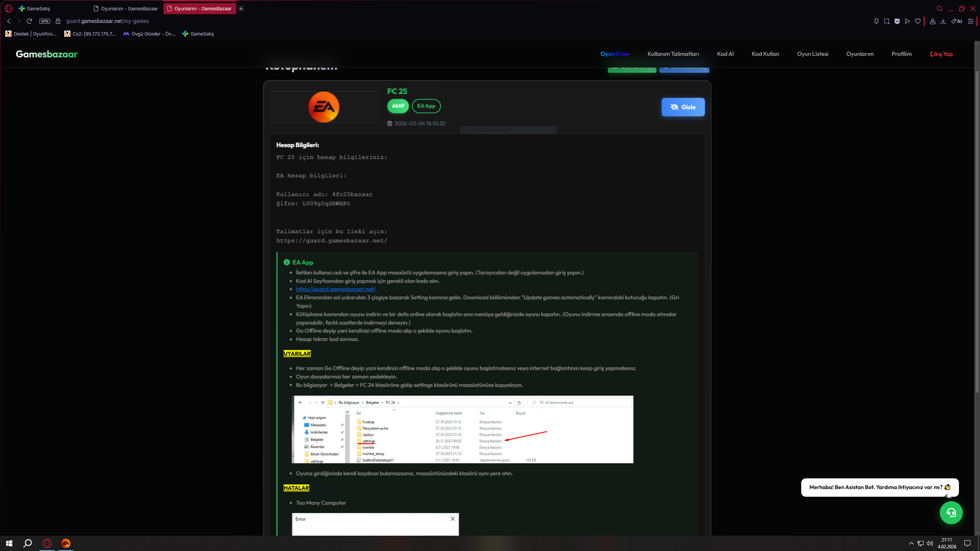Log out with Çıkış Yap
The image size is (980, 551).
coord(941,54)
